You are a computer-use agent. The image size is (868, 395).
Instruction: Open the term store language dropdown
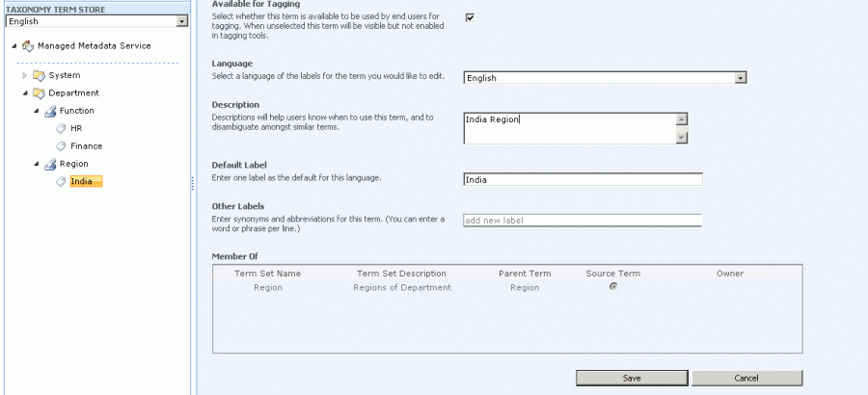point(182,21)
